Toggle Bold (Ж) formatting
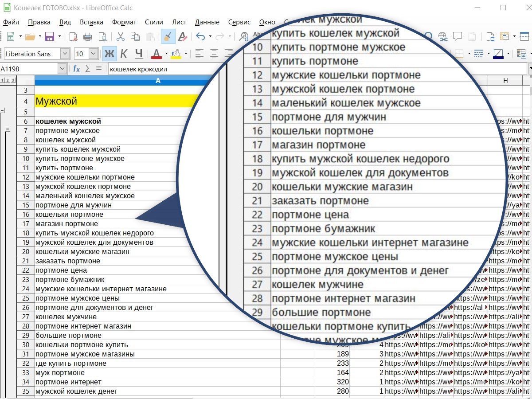This screenshot has width=532, height=399. [109, 54]
